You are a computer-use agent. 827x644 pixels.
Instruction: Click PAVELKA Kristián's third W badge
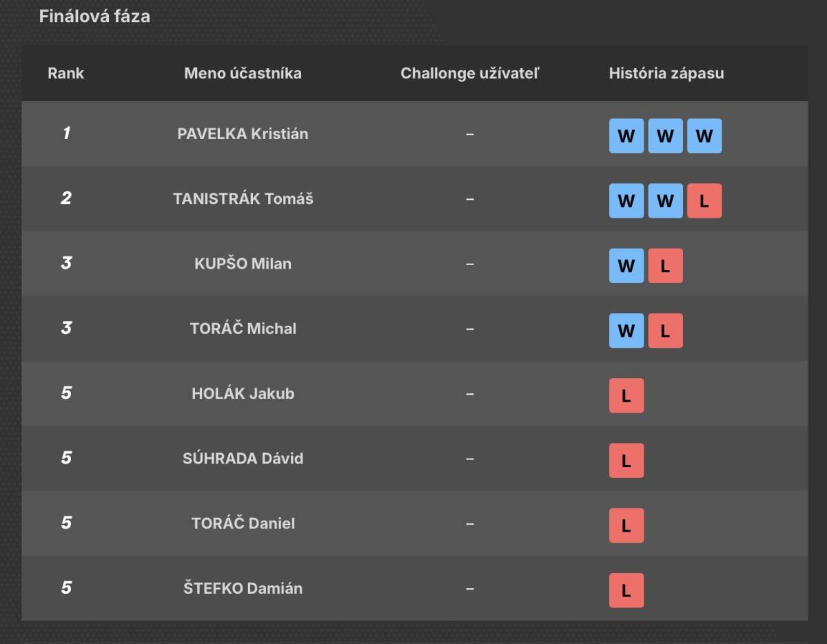[x=704, y=136]
